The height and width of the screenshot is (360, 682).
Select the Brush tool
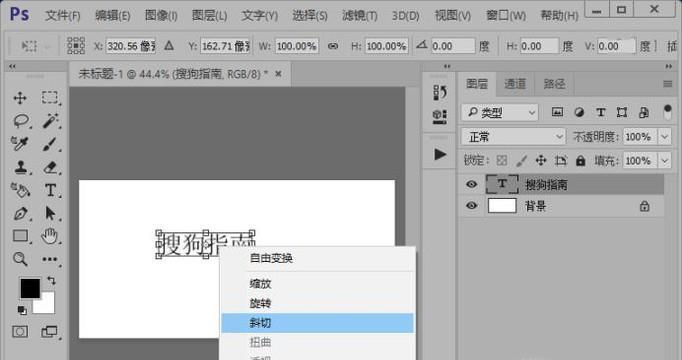coord(50,144)
